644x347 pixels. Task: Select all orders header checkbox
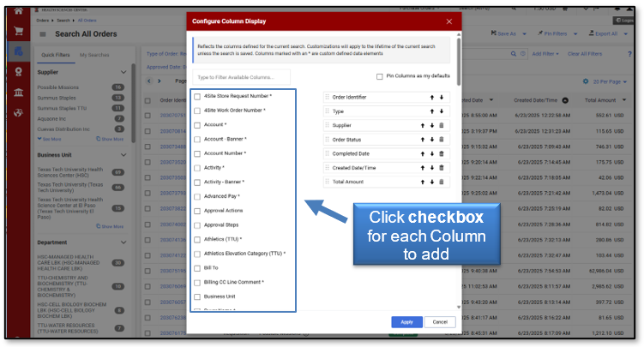point(147,100)
